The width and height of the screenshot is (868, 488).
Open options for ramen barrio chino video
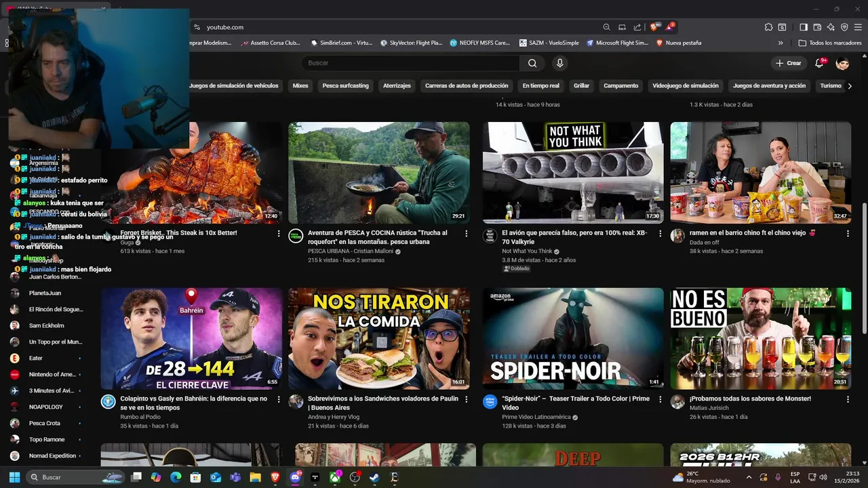[848, 233]
